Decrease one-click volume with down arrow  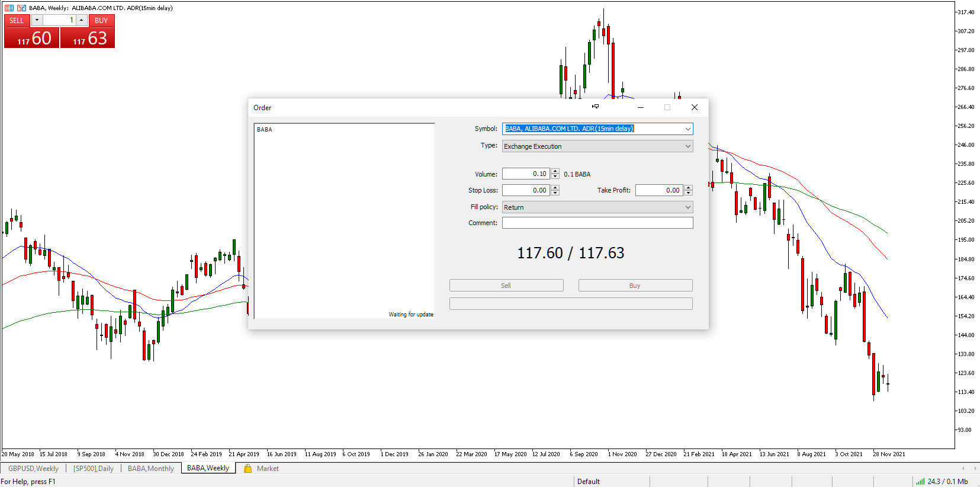coord(37,20)
